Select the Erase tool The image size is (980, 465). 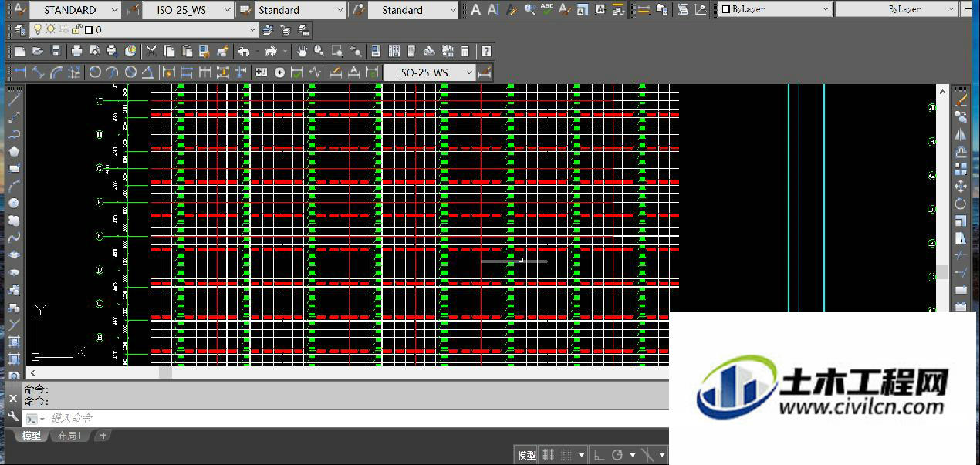pyautogui.click(x=961, y=100)
